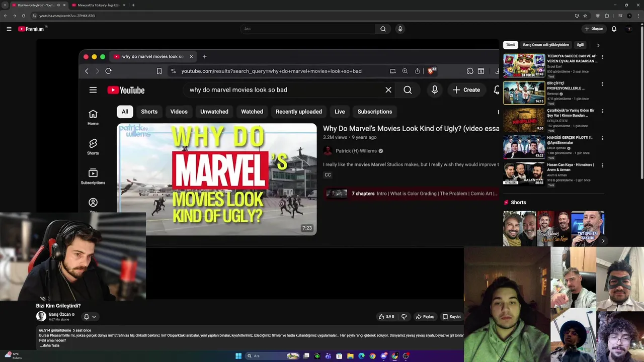
Task: Select the 'Bizi Kim Grileştirdi?' browser tab
Action: (35, 5)
